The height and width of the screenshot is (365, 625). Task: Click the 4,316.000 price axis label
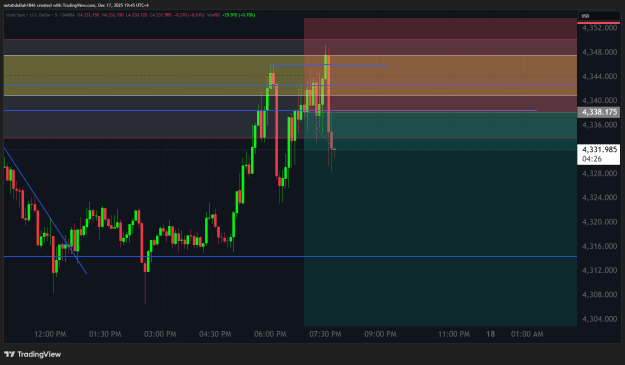click(x=599, y=246)
